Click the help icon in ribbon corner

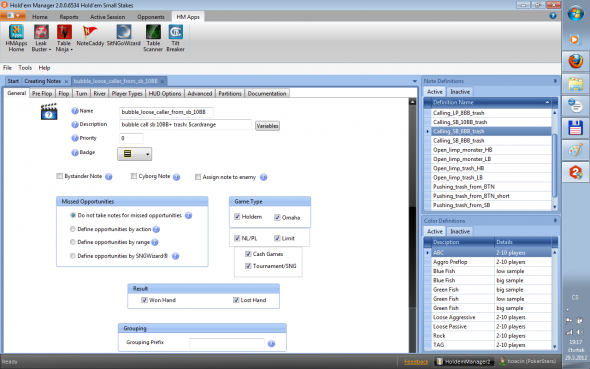(553, 16)
